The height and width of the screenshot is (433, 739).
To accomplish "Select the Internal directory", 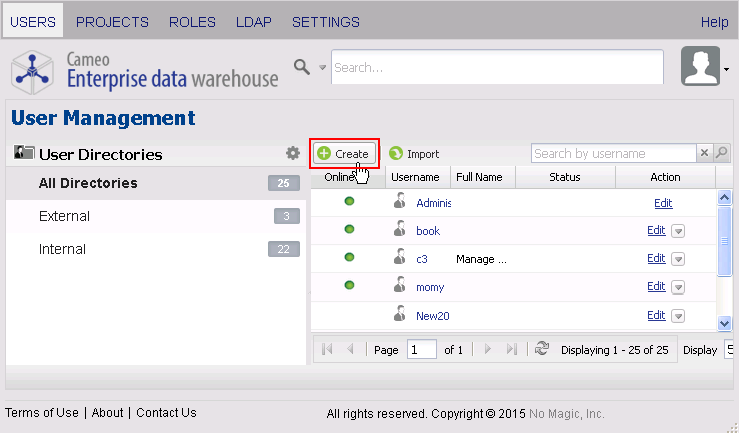I will [62, 249].
